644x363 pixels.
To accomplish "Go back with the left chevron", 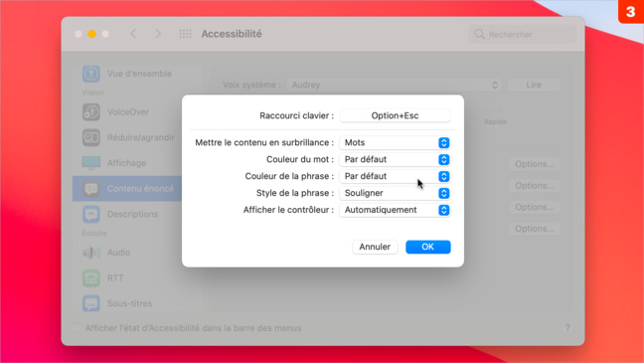I will click(133, 34).
